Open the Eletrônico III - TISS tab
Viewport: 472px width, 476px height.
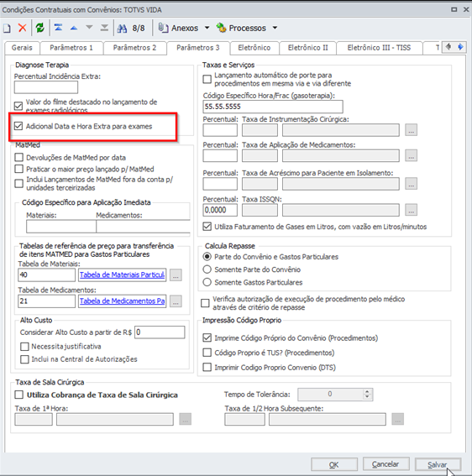(379, 48)
